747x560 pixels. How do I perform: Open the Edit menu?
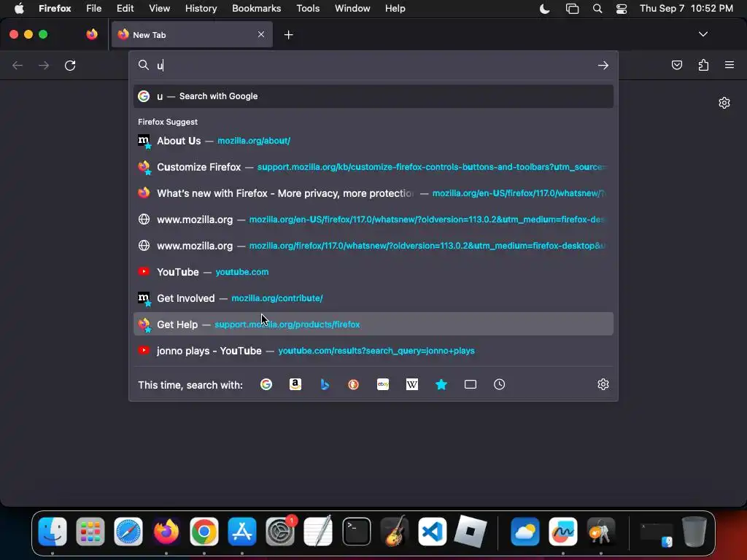[125, 9]
